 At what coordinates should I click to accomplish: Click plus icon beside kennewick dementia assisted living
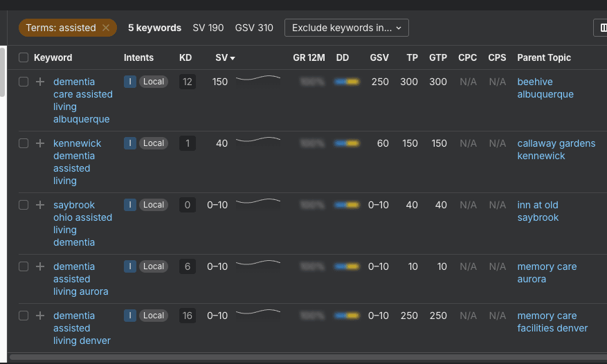click(x=40, y=143)
